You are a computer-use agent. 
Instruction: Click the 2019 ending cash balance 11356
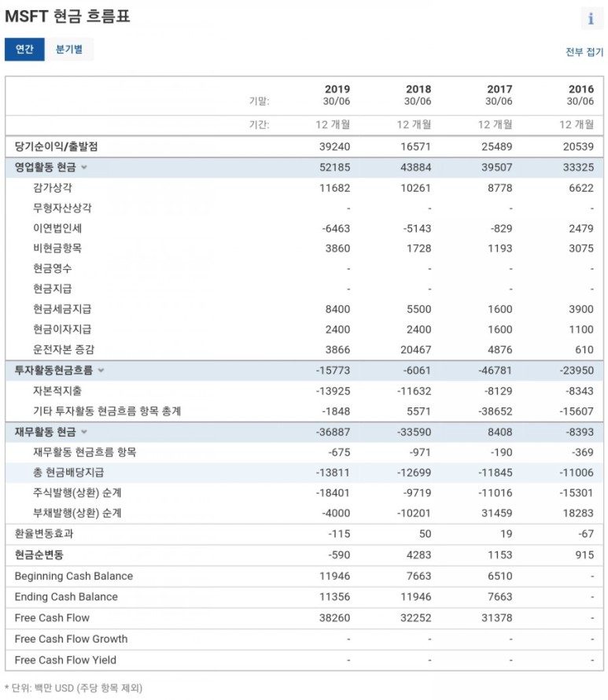pyautogui.click(x=335, y=597)
